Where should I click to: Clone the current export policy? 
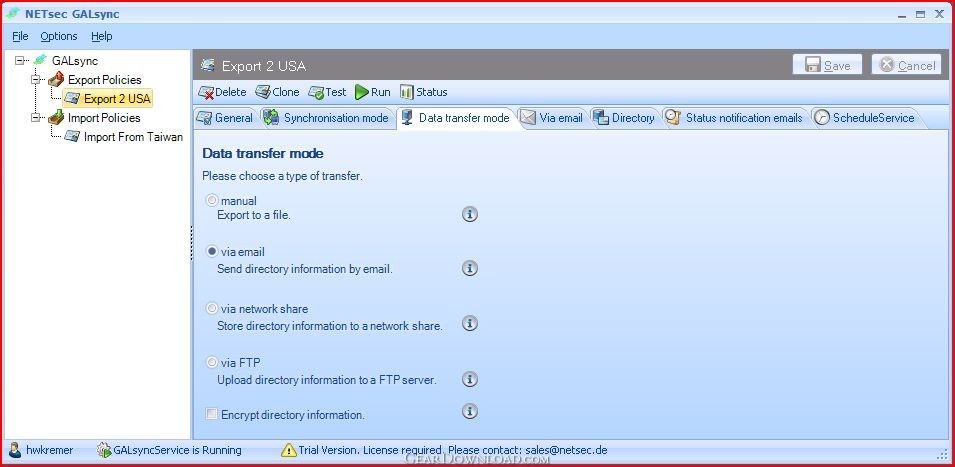pos(277,92)
